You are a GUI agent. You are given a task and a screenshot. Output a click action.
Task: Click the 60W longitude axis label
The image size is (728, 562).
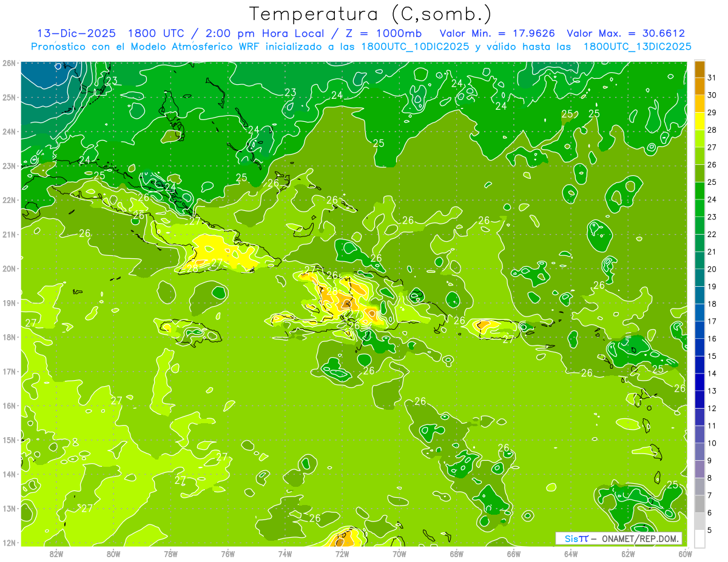685,554
